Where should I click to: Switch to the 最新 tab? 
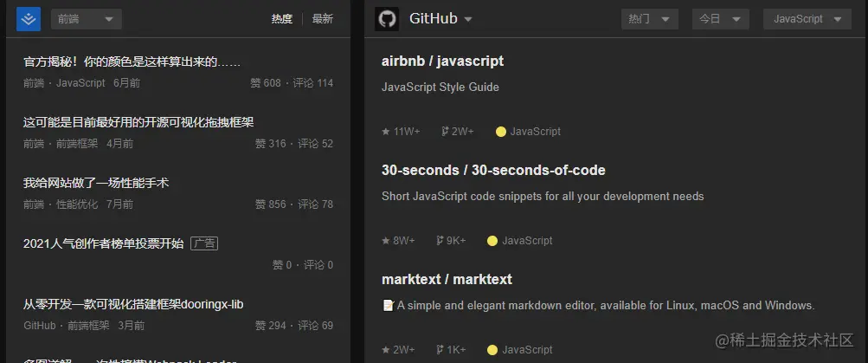point(323,19)
